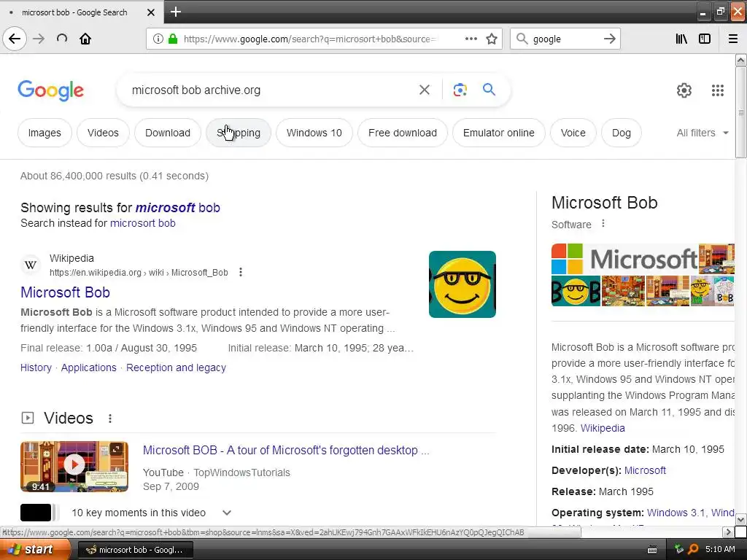Select the 'microsort bob - Googl...' taskbar item

point(135,550)
